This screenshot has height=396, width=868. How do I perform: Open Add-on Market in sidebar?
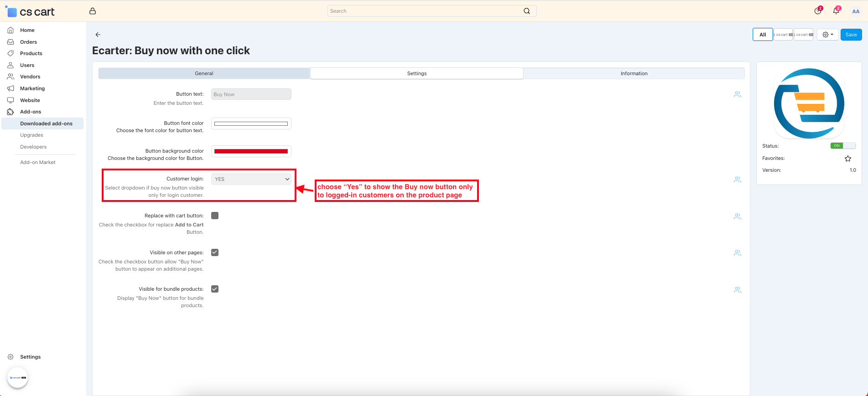pyautogui.click(x=38, y=162)
